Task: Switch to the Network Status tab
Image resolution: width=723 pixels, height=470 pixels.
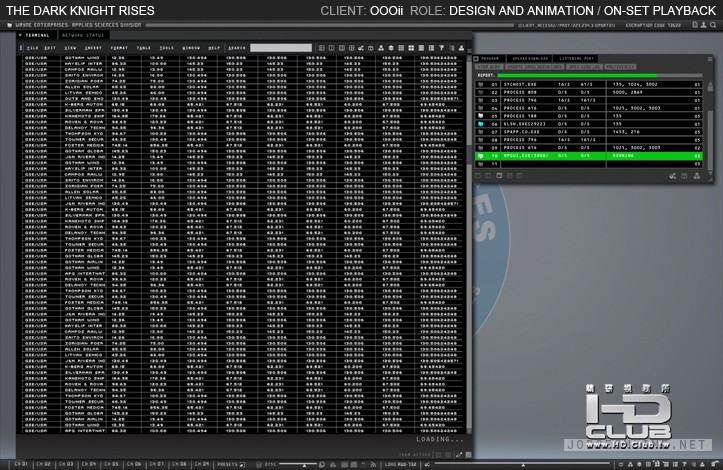Action: (x=83, y=36)
